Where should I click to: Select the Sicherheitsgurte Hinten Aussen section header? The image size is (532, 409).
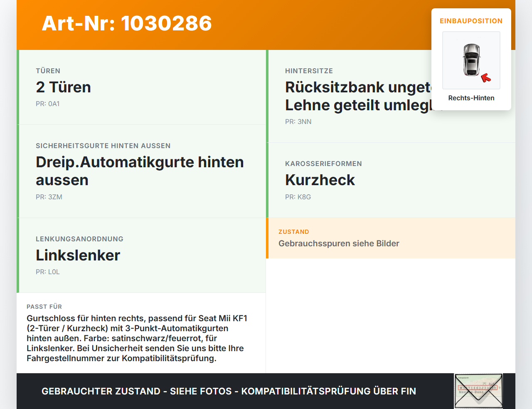click(x=103, y=146)
